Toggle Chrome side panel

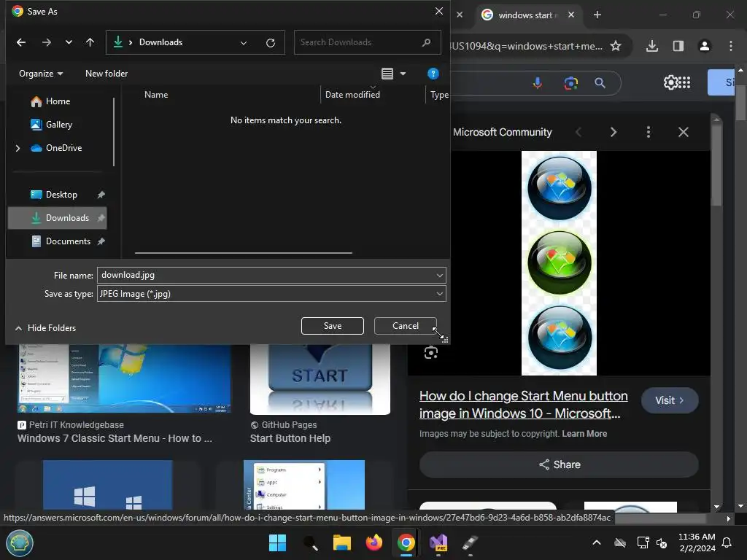678,46
